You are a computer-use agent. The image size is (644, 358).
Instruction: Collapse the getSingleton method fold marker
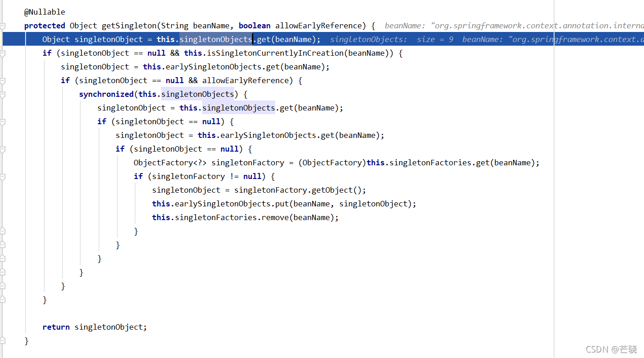pos(2,26)
